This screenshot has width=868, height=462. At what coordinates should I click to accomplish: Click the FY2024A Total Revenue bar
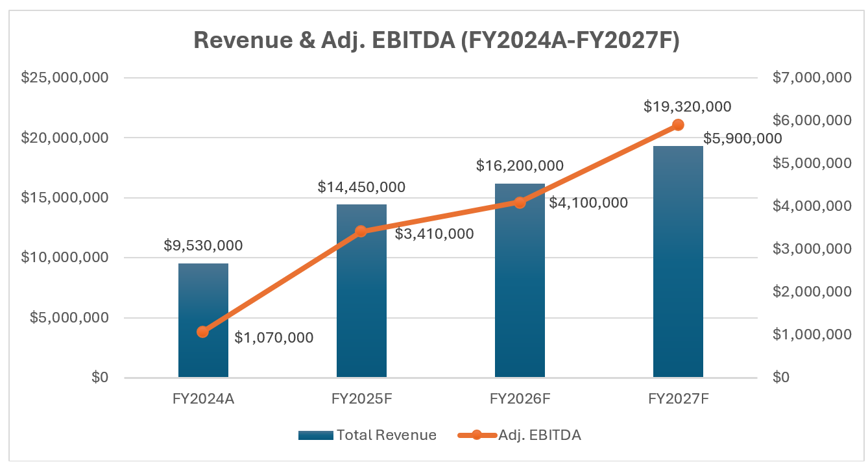point(203,292)
